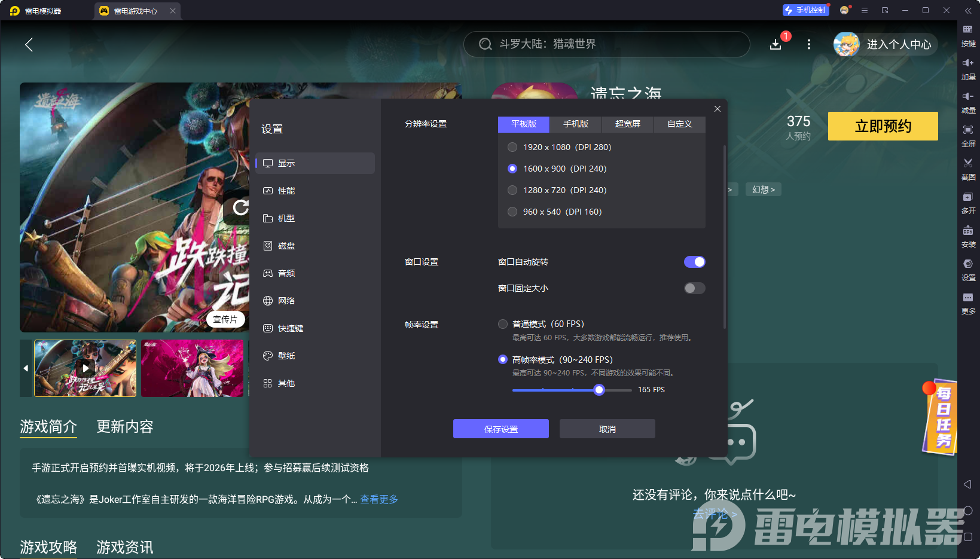Open the 每日任务 daily tasks badge

pyautogui.click(x=941, y=418)
